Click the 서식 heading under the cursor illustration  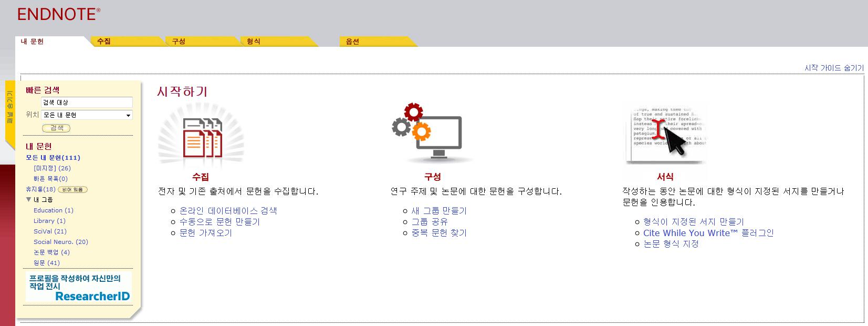(x=665, y=177)
